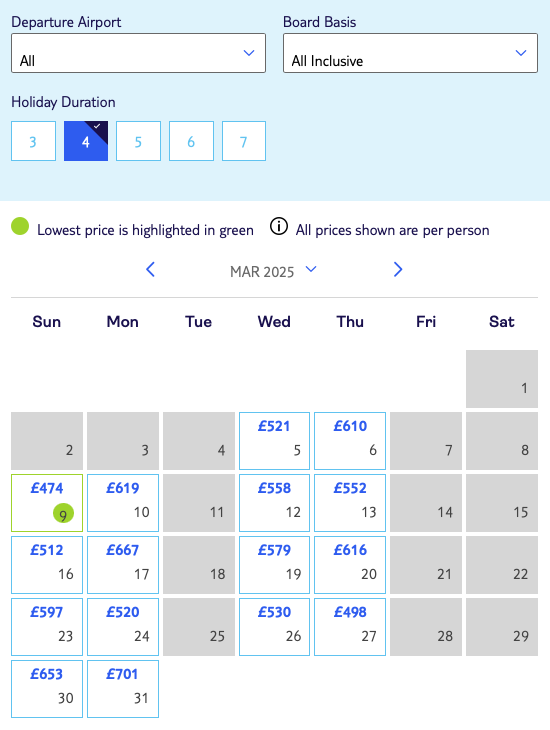Click March 20 priced £616
550x730 pixels.
point(350,565)
